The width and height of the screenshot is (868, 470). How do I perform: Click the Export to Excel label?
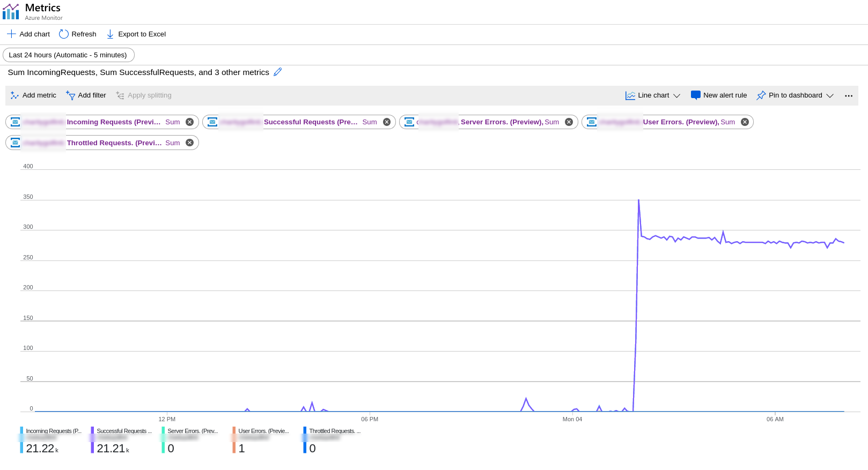(x=142, y=34)
